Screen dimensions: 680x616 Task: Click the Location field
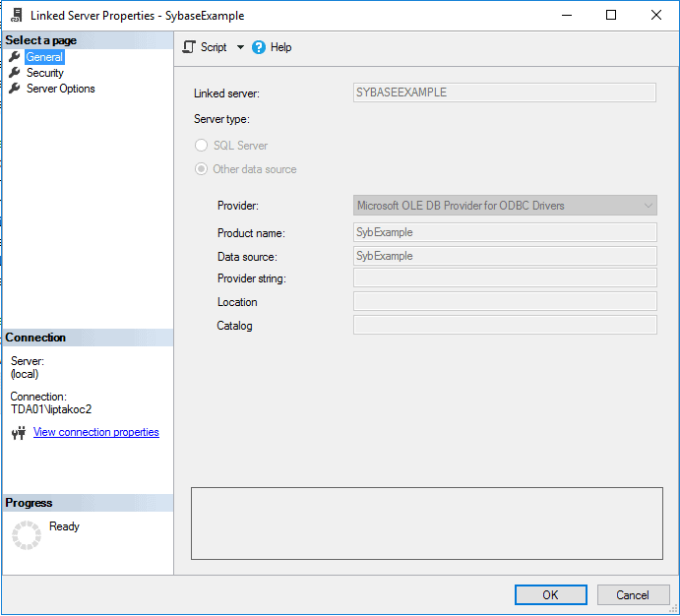tap(505, 301)
